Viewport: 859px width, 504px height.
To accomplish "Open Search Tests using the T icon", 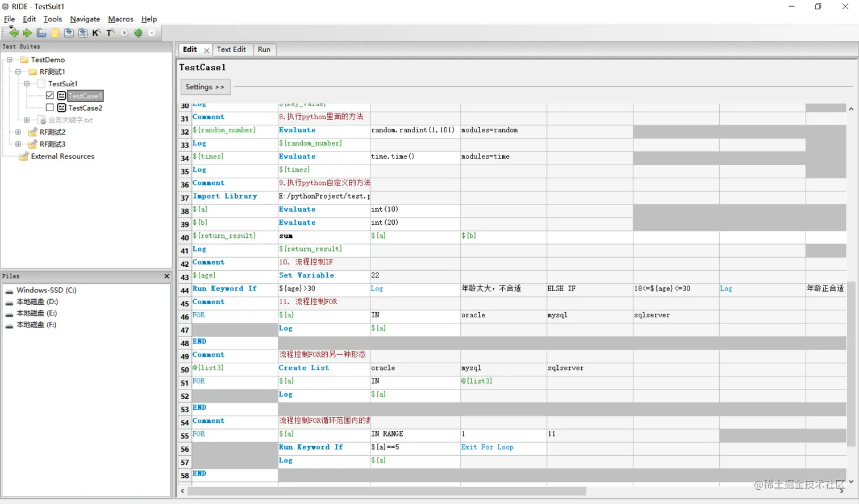I will pos(110,33).
